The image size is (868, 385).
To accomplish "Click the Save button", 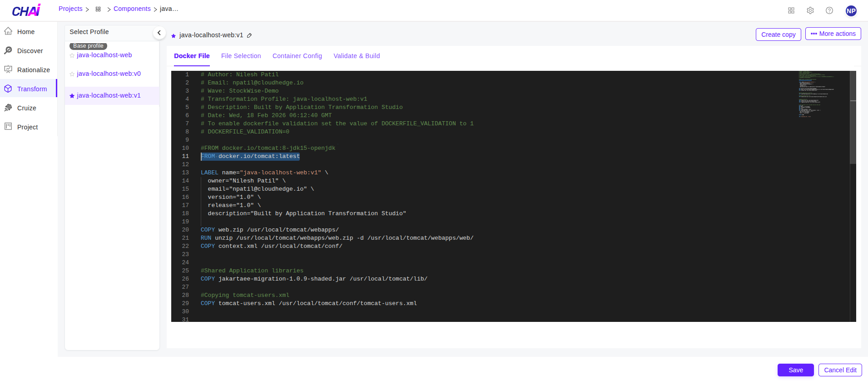I will coord(795,370).
